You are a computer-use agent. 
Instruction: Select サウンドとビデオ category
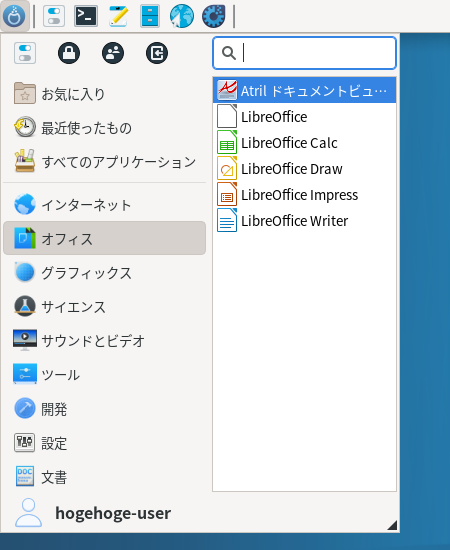click(105, 340)
